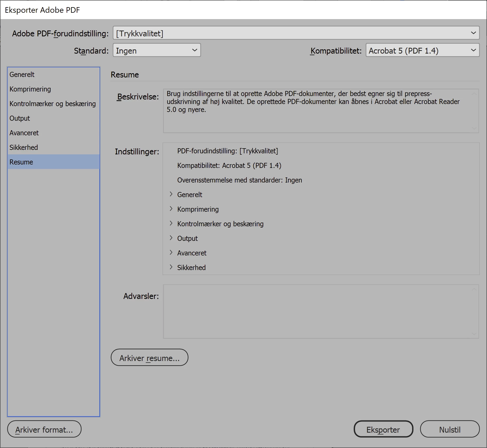Click the 'PDF-forudindstilling: [Trykkvalitet]' summary line
The height and width of the screenshot is (448, 487).
click(x=228, y=151)
